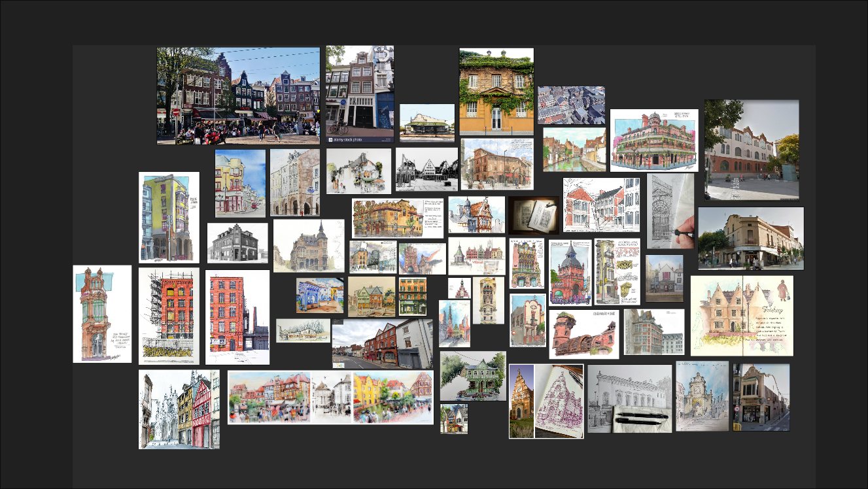
Task: Click the red factory with chimney sketch
Action: [237, 317]
